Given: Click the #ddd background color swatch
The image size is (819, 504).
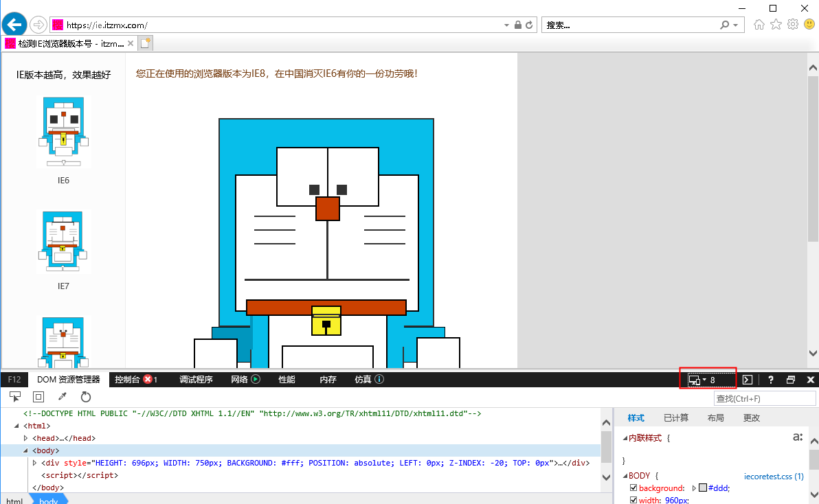Looking at the screenshot, I should point(702,488).
